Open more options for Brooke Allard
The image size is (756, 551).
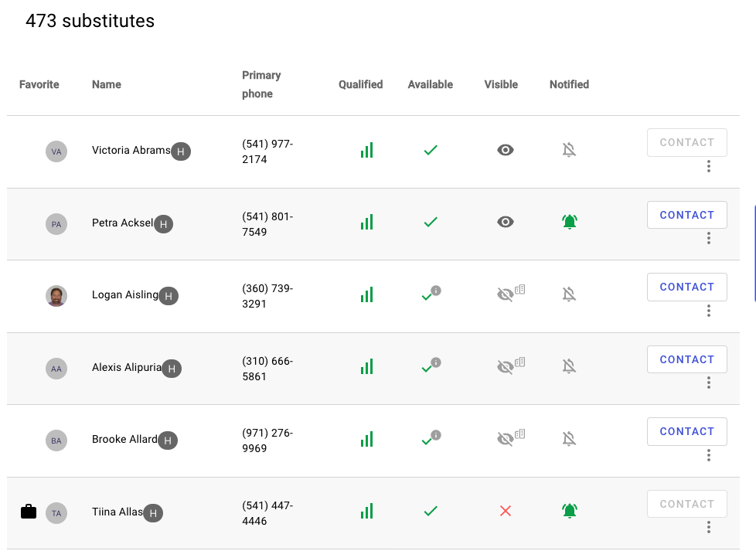click(709, 455)
